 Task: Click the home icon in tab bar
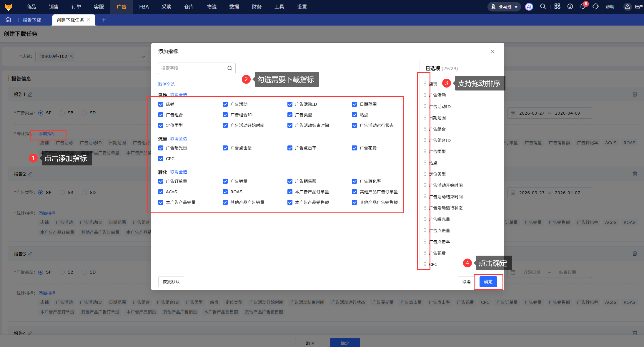tap(8, 20)
